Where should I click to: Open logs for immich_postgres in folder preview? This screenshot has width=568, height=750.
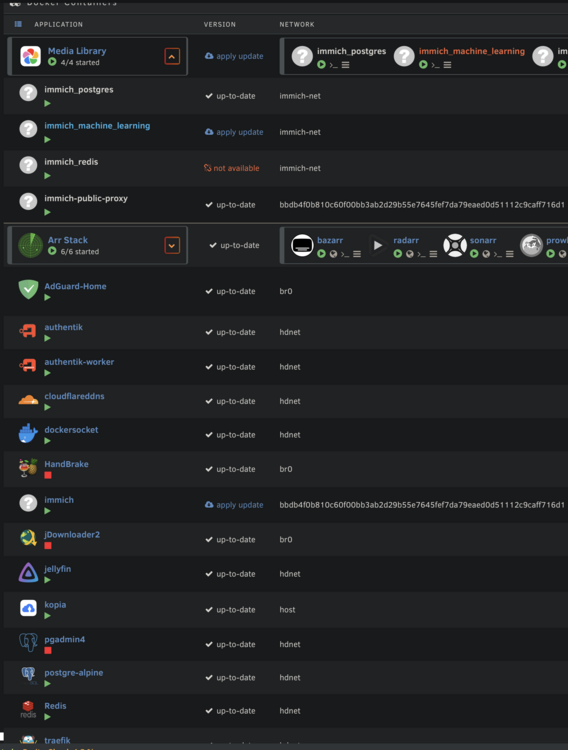(x=345, y=65)
